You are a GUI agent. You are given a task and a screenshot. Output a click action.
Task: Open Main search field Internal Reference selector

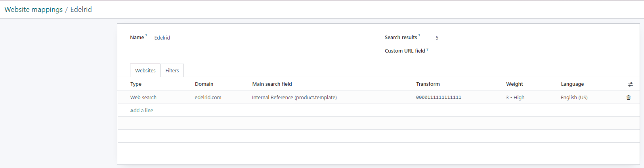(x=331, y=97)
